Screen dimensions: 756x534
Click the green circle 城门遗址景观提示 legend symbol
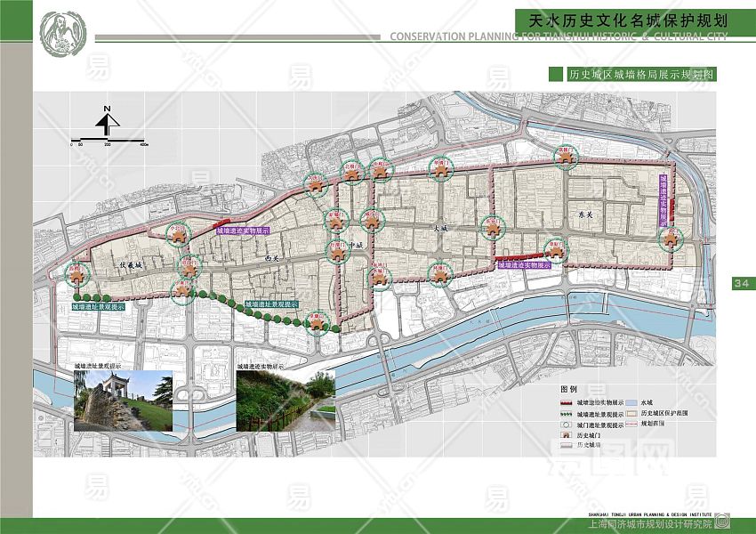(x=567, y=425)
